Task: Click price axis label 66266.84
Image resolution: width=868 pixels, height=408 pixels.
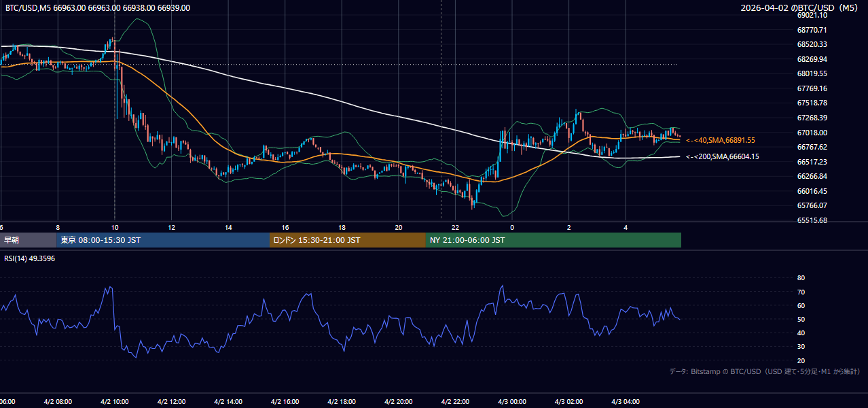Action: click(812, 176)
